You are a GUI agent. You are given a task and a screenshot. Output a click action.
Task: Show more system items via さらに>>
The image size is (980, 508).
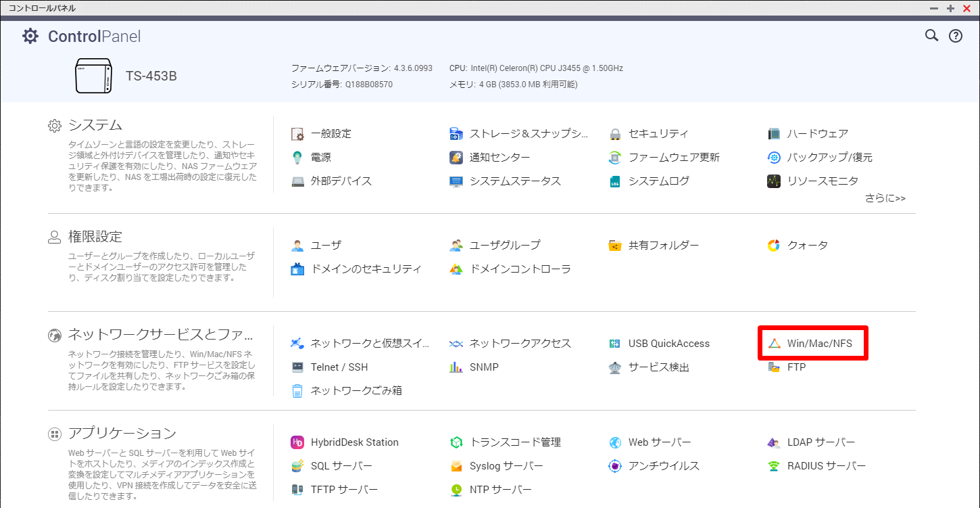(x=885, y=198)
